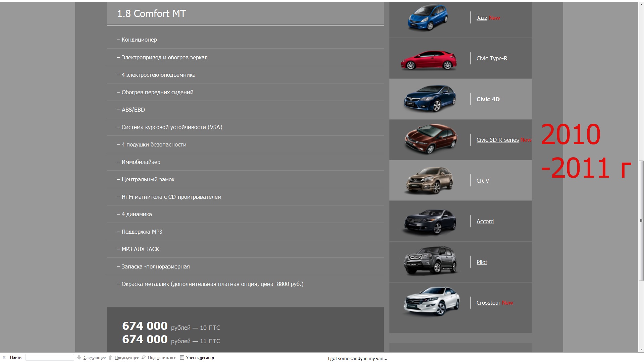This screenshot has width=644, height=362.
Task: Click the page vertical scrollbar thumb
Action: 641,221
